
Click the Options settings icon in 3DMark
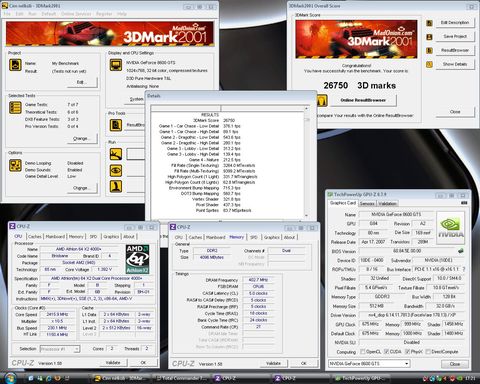15,166
